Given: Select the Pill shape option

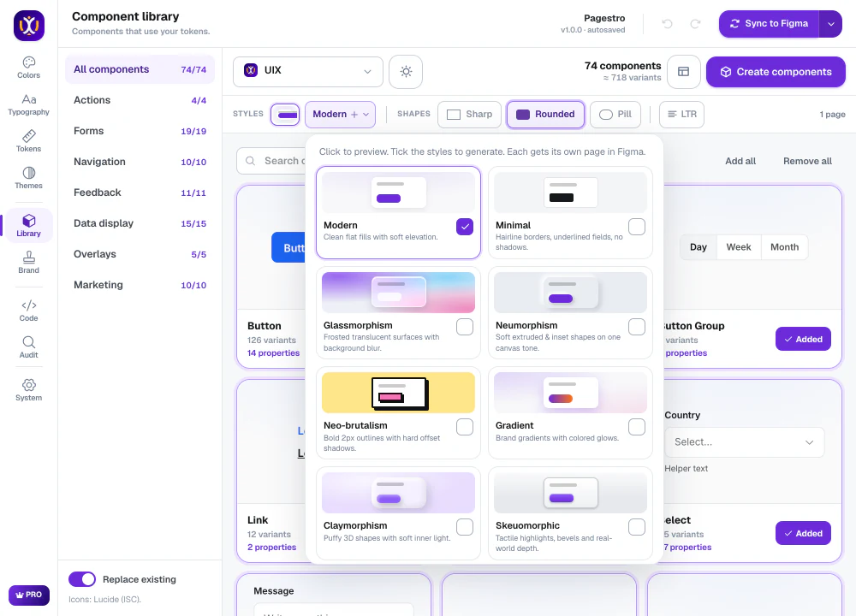Looking at the screenshot, I should point(615,115).
